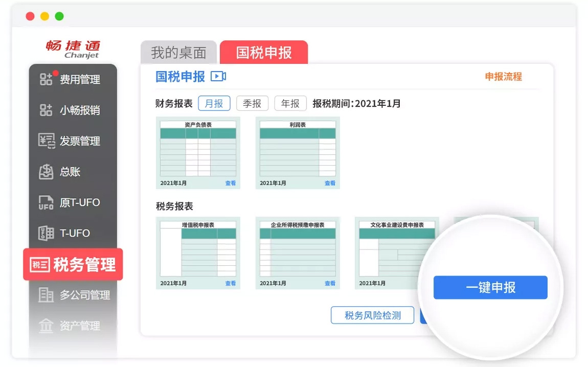Screen dimensions: 588x367
Task: Select the 多公司管理 icon
Action: coord(46,295)
